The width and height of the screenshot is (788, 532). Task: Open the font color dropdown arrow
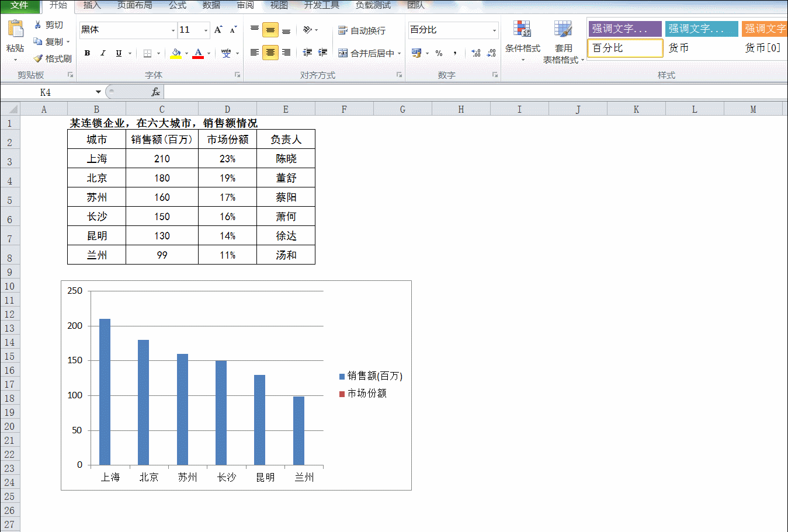point(209,53)
